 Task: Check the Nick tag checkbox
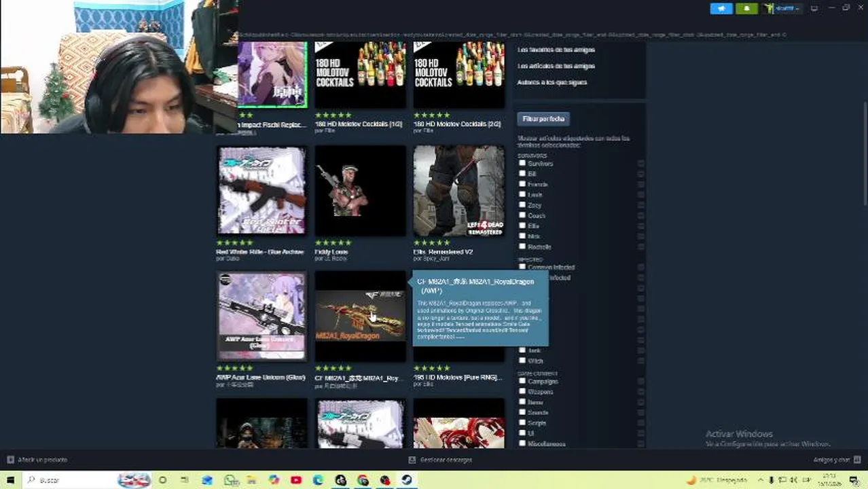(x=522, y=236)
